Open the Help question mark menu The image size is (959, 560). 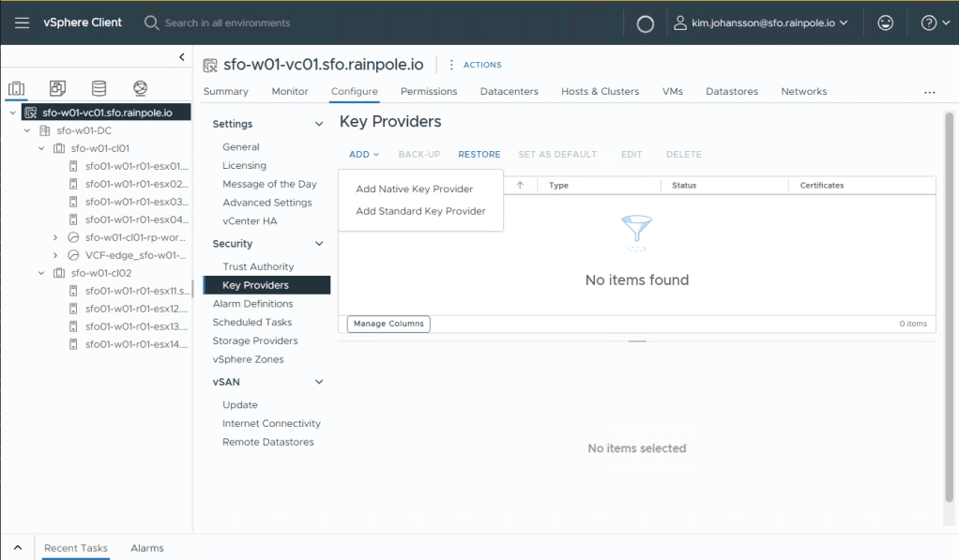click(935, 23)
